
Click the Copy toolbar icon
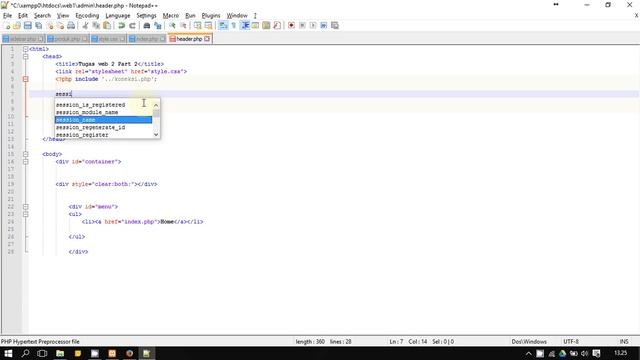point(96,26)
